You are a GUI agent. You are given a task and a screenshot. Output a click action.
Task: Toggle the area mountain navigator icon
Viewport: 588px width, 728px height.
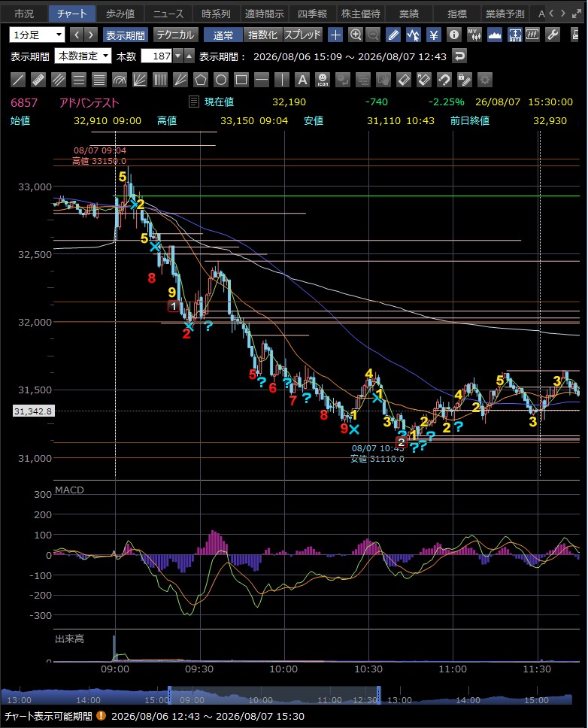[495, 35]
